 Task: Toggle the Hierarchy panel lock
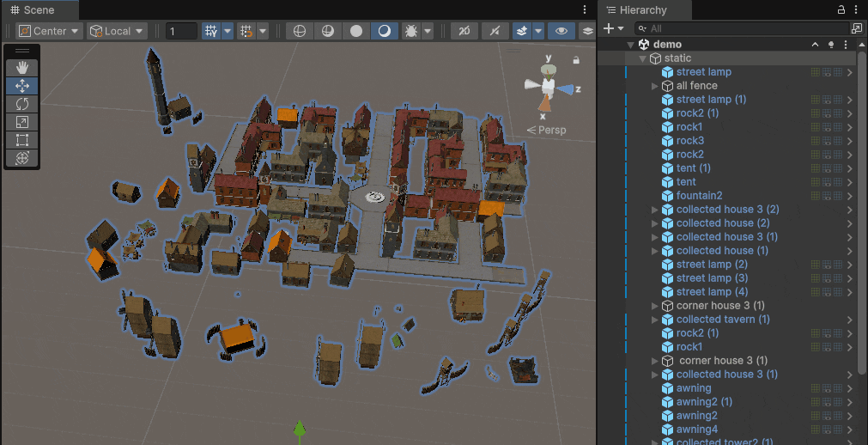(841, 10)
